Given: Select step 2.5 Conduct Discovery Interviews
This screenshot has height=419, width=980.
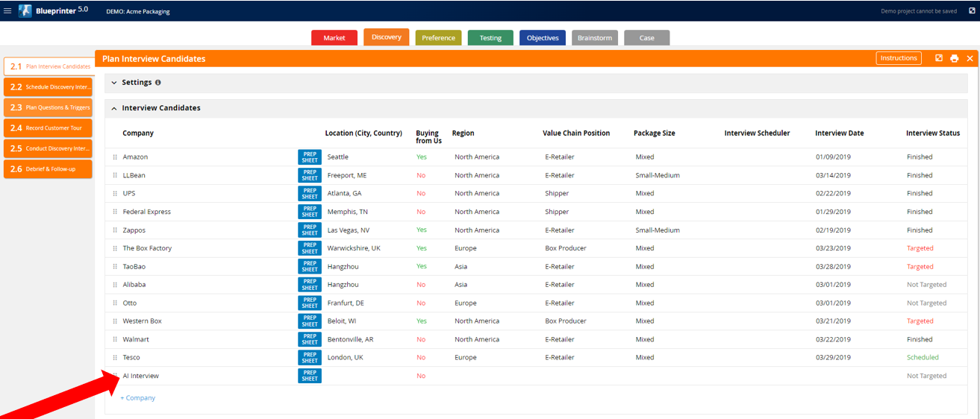Looking at the screenshot, I should pyautogui.click(x=48, y=148).
